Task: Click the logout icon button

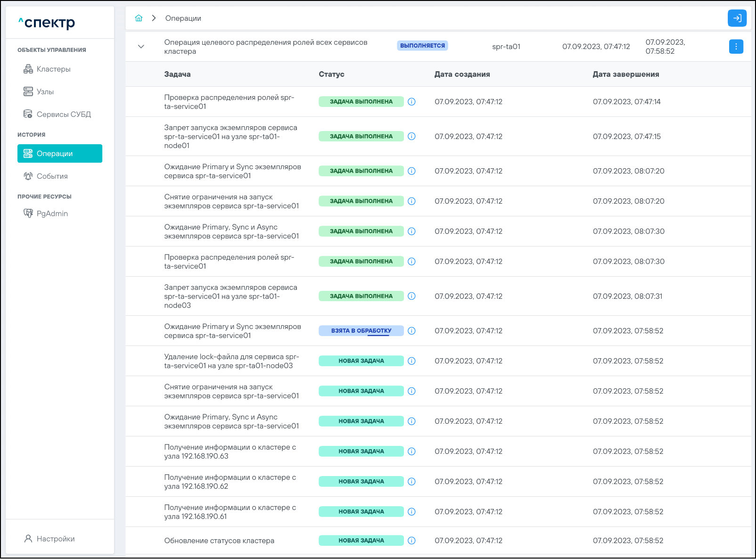Action: click(737, 18)
